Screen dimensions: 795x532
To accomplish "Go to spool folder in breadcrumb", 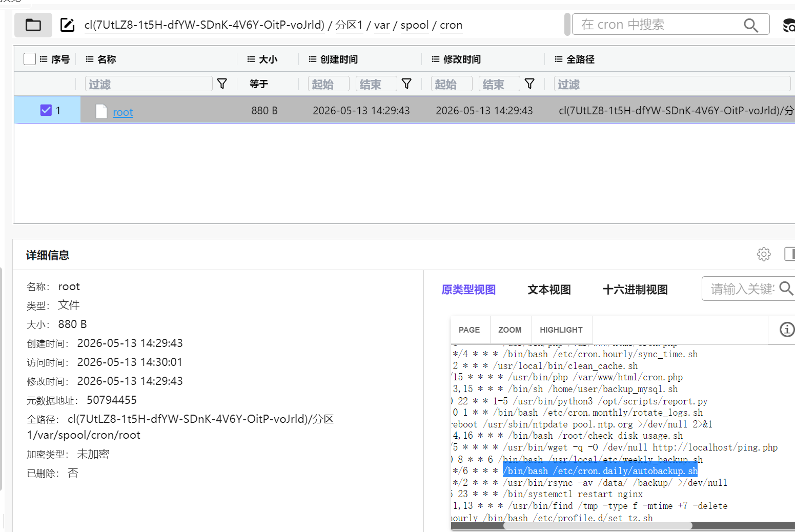I will pyautogui.click(x=415, y=25).
